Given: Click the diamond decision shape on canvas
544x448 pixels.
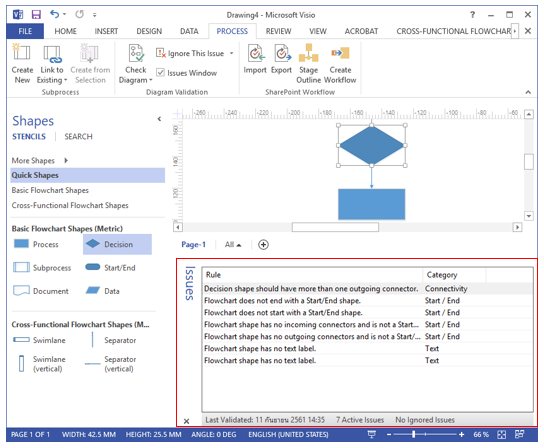Looking at the screenshot, I should 372,145.
